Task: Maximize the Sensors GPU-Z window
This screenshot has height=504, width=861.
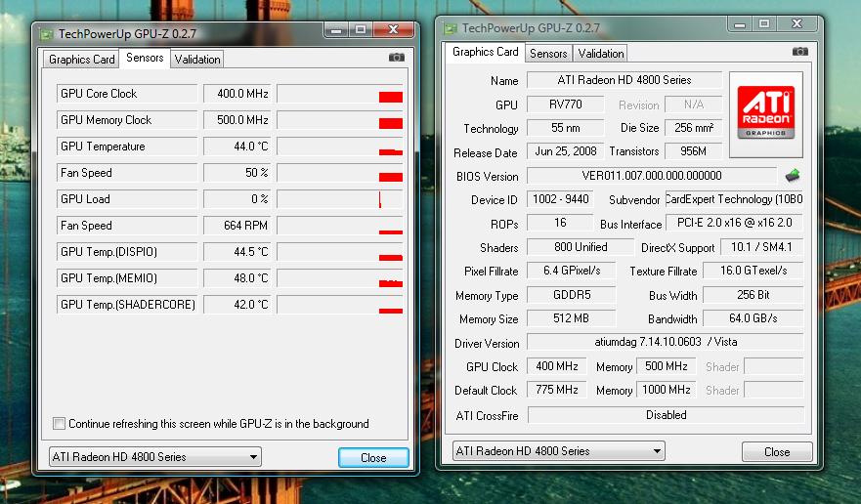Action: (x=361, y=29)
